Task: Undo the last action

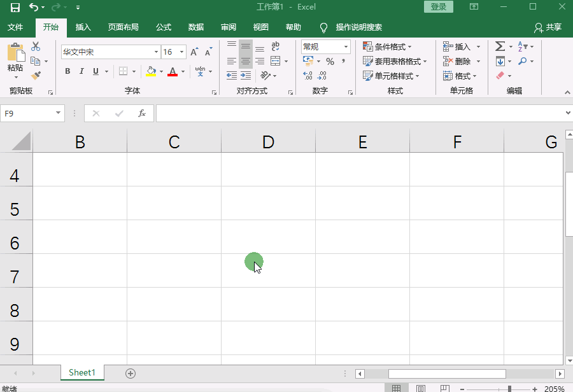Action: pyautogui.click(x=34, y=7)
